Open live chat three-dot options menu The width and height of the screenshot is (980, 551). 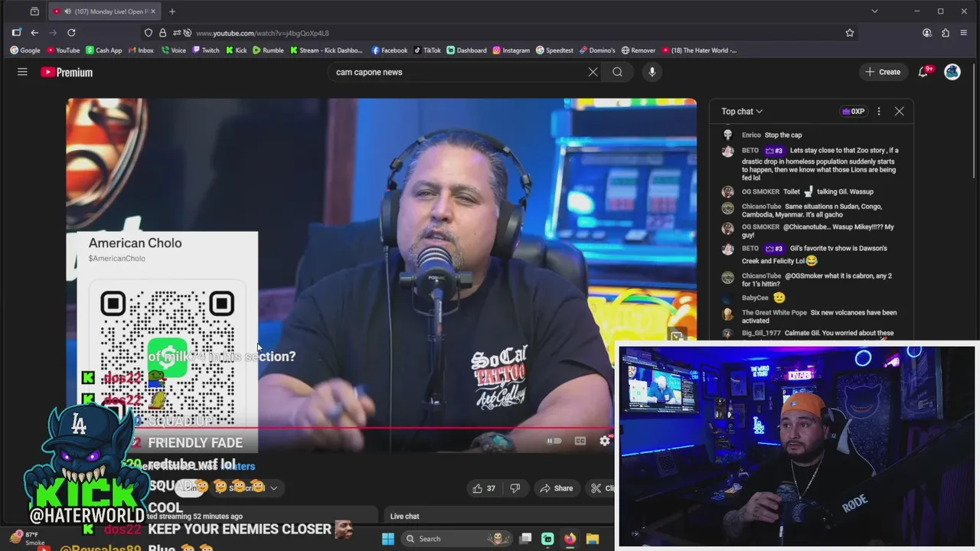click(x=879, y=111)
